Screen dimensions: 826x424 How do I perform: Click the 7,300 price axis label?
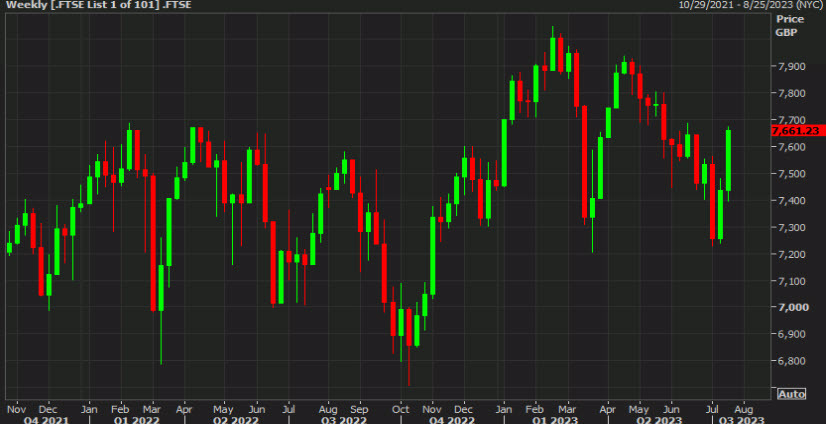click(791, 228)
